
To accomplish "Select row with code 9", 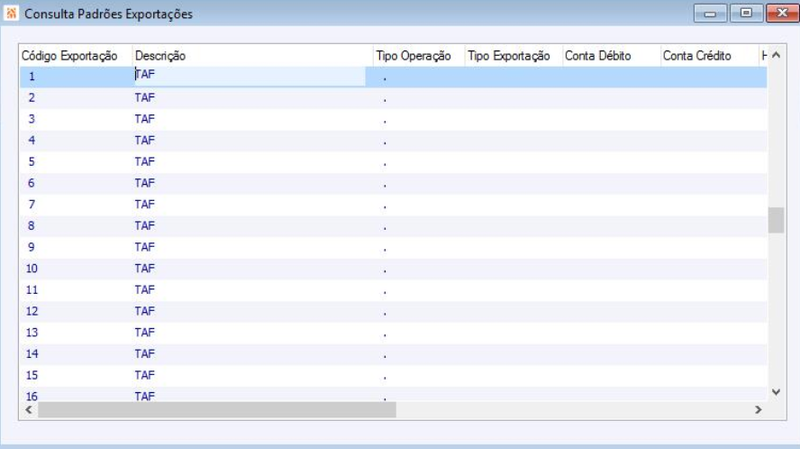I will 393,248.
